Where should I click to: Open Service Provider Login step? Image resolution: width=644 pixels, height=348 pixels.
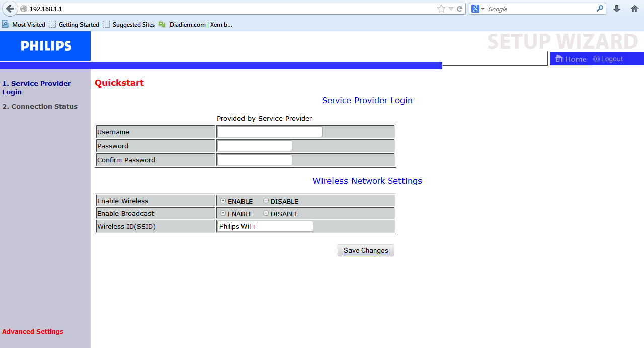(x=36, y=88)
